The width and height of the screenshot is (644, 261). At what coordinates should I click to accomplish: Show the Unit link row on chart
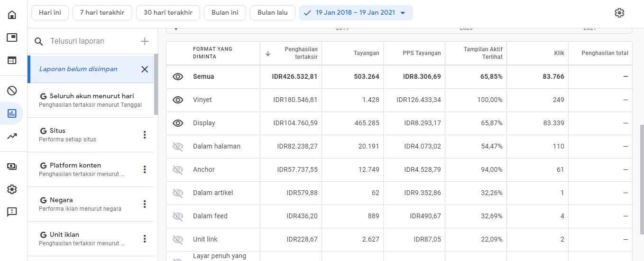coord(178,240)
